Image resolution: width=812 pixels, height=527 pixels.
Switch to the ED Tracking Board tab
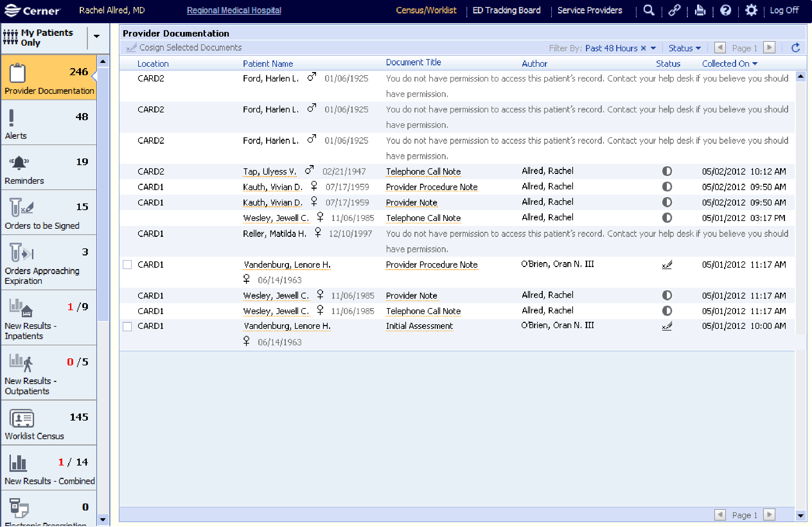pos(506,11)
